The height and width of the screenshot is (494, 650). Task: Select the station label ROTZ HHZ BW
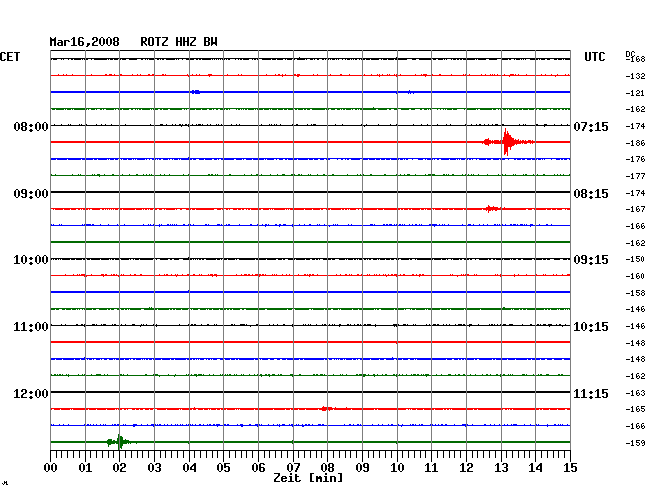pyautogui.click(x=179, y=42)
